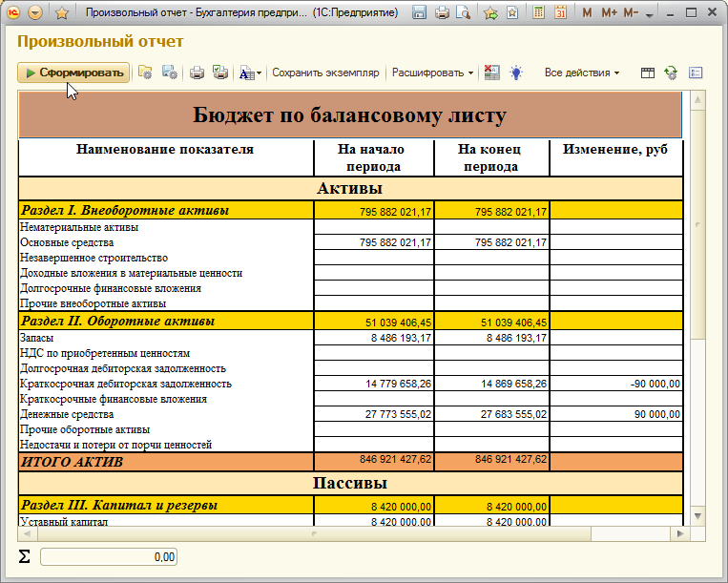Click the M+ memory add button
Screen dimensions: 728x583
tap(609, 13)
